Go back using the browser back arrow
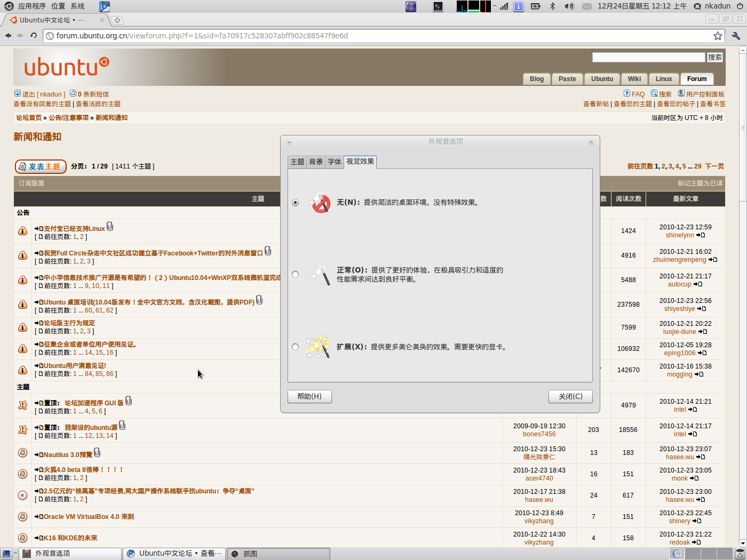Viewport: 747px width, 560px height. pyautogui.click(x=8, y=36)
